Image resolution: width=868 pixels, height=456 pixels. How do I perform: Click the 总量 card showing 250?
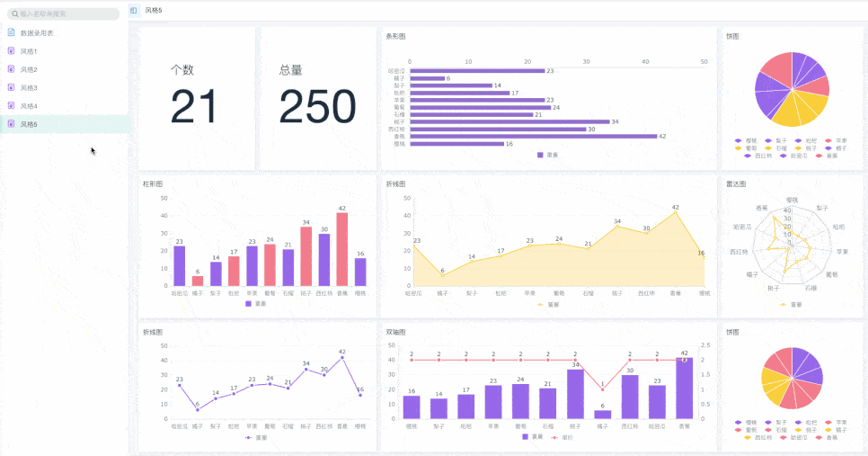(318, 99)
